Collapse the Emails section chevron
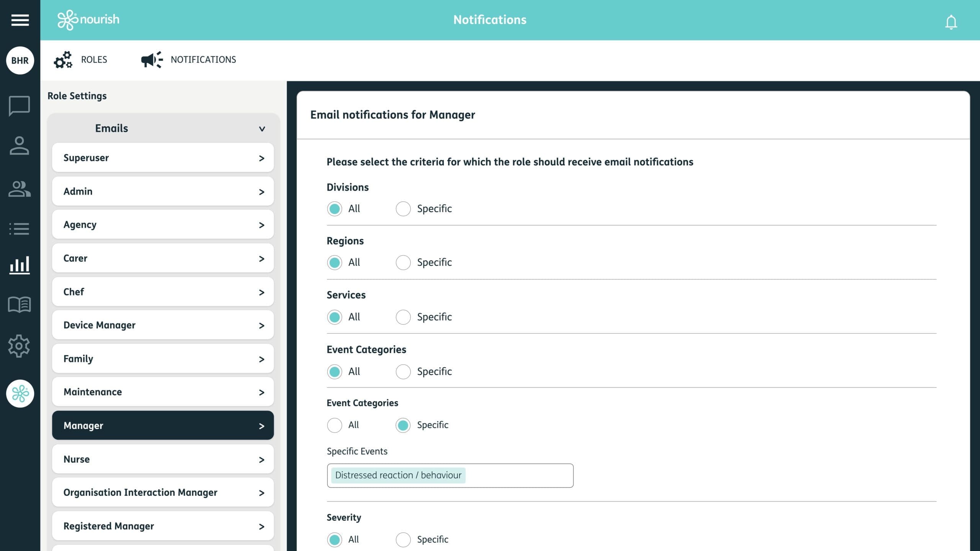This screenshot has height=551, width=980. [262, 129]
